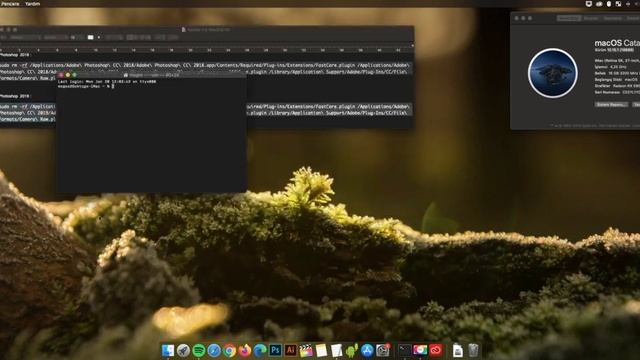Click the Sistem Raporu button
640x360 pixels.
click(x=611, y=104)
